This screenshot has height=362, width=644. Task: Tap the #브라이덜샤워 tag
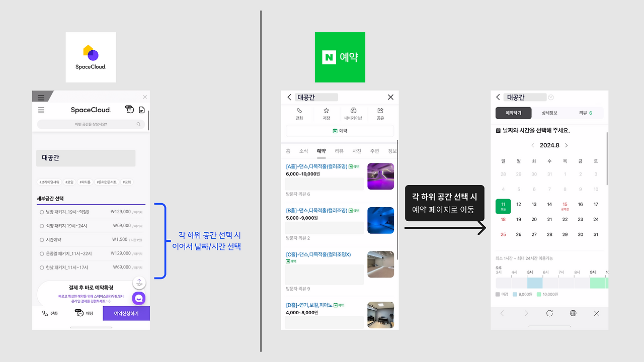coord(49,182)
